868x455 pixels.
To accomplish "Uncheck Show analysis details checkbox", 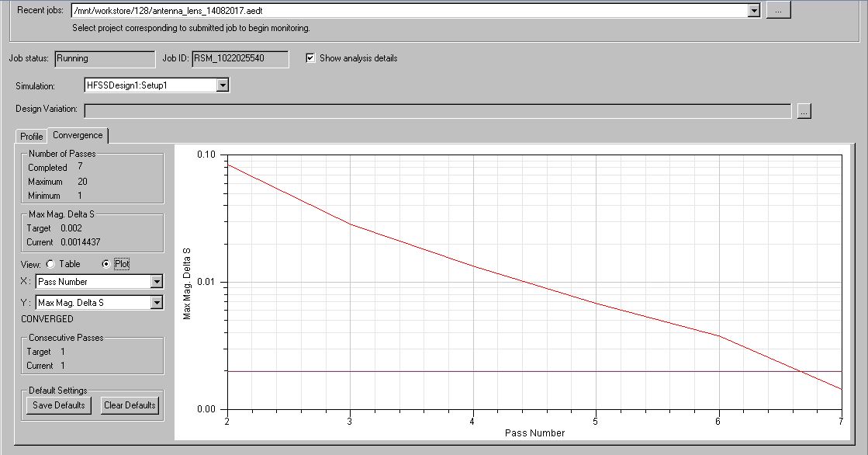I will [311, 58].
